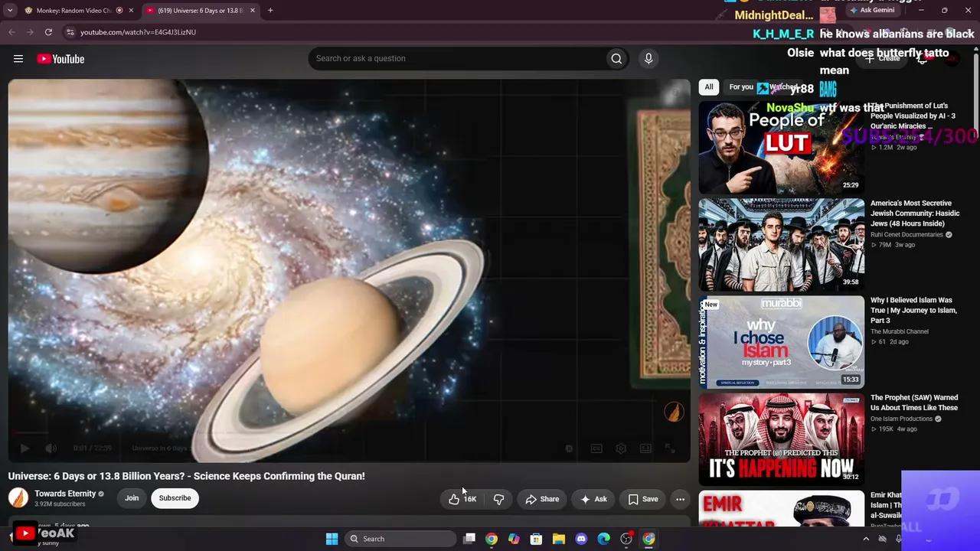The width and height of the screenshot is (980, 551).
Task: Click the YouTube logo to go home
Action: (x=60, y=59)
